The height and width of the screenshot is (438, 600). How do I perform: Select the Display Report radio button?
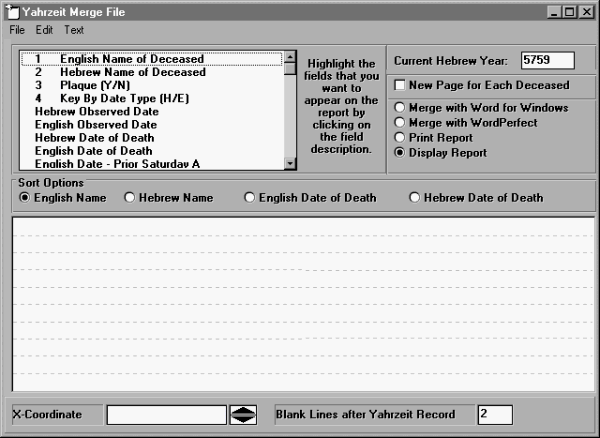(x=401, y=153)
